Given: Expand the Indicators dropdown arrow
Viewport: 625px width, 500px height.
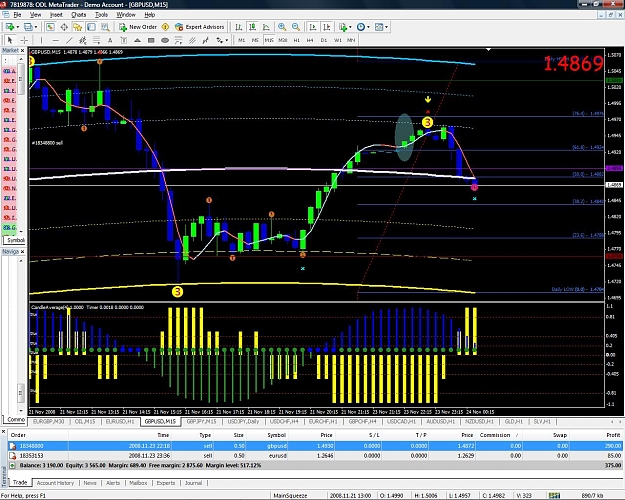Looking at the screenshot, I should pos(350,27).
